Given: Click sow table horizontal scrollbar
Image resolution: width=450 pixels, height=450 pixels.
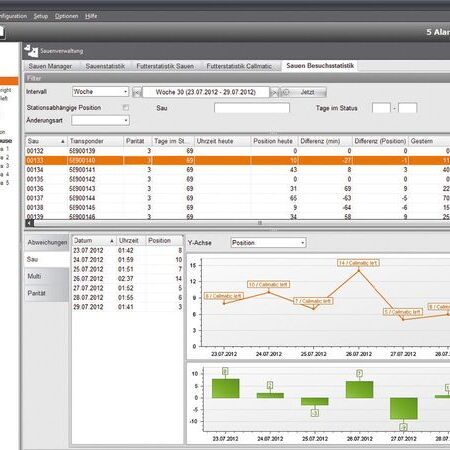Looking at the screenshot, I should click(x=237, y=223).
